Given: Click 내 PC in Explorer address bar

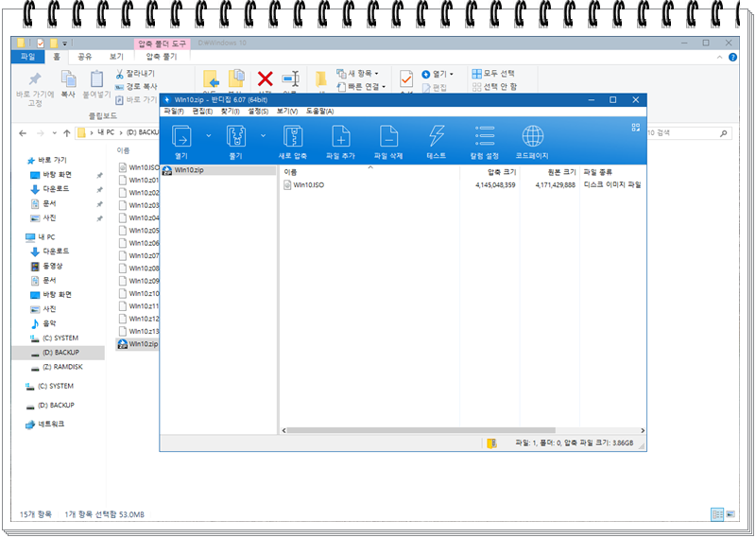Looking at the screenshot, I should click(x=106, y=132).
